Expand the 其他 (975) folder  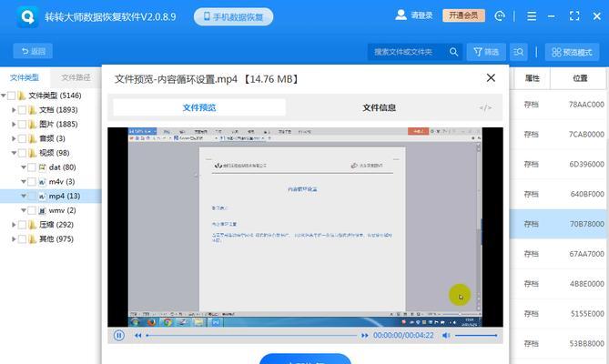coord(14,239)
